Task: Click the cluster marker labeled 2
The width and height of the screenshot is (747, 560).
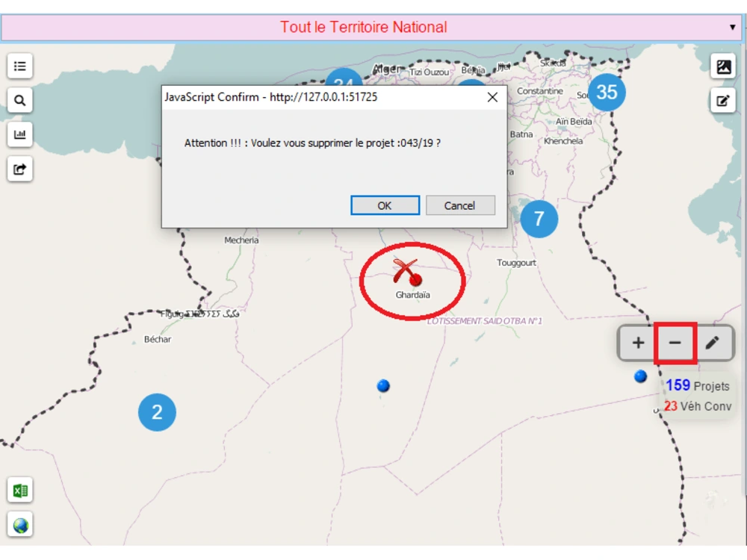Action: [157, 412]
